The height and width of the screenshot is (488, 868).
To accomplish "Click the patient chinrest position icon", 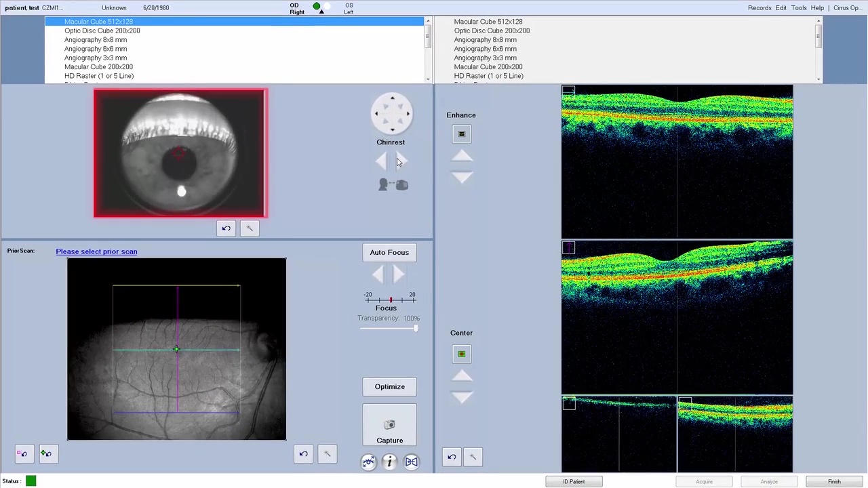I will [x=393, y=184].
